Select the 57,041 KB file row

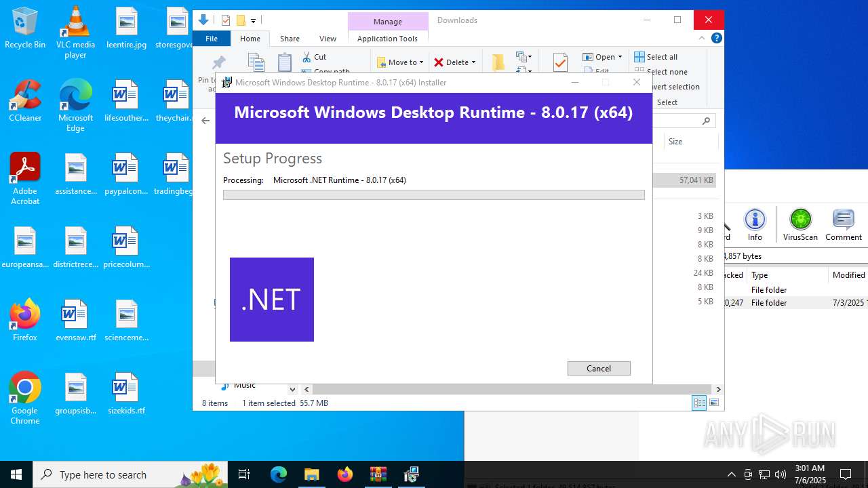pos(684,180)
